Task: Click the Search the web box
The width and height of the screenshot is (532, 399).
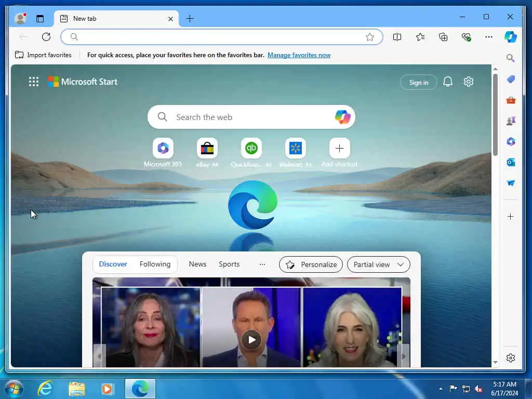Action: [x=251, y=117]
